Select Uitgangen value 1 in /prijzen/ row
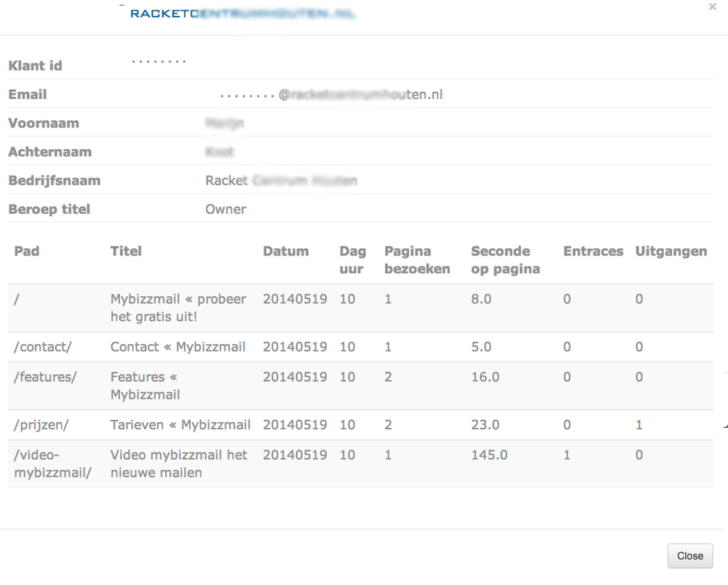728x585 pixels. pos(639,425)
